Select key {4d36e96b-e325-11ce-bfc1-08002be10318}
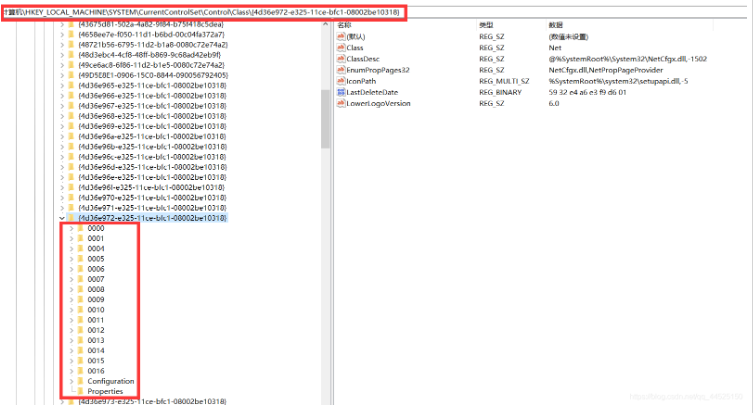The height and width of the screenshot is (413, 755). click(x=152, y=146)
